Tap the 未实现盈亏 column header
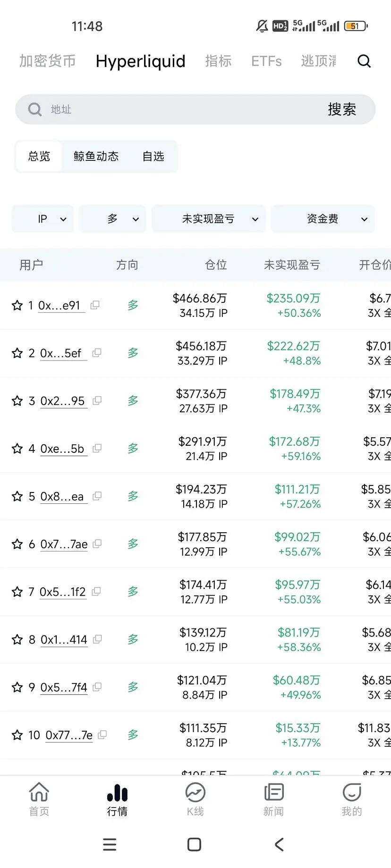Screen dimensions: 391x868 tap(292, 265)
